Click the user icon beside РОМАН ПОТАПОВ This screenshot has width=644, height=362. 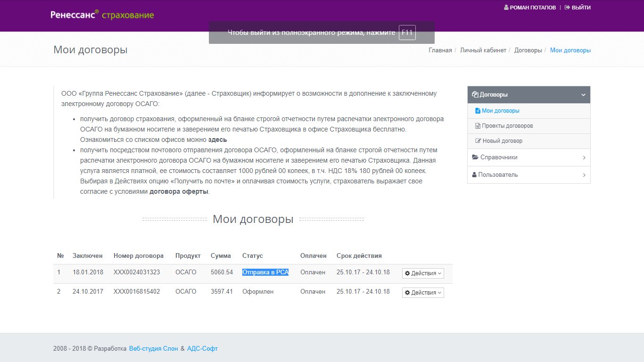(x=506, y=8)
